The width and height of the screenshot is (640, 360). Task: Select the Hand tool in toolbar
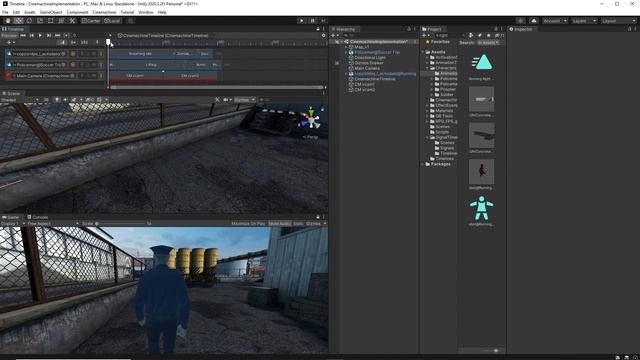click(8, 20)
